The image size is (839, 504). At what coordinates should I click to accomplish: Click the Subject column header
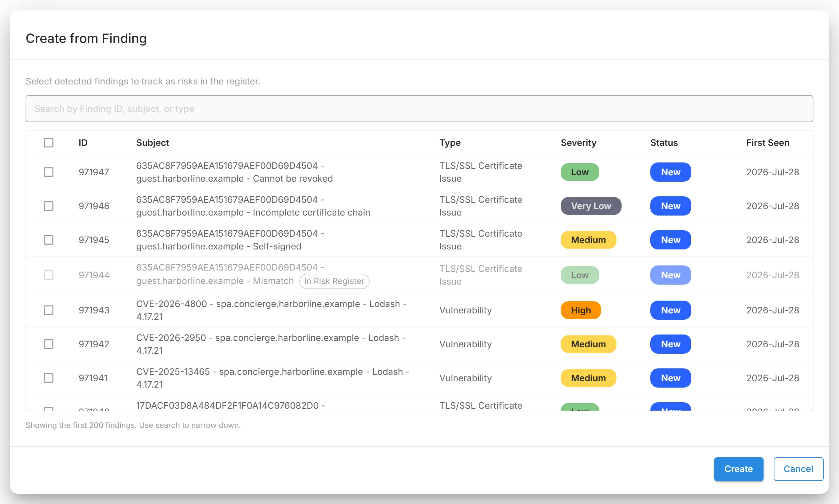(153, 143)
